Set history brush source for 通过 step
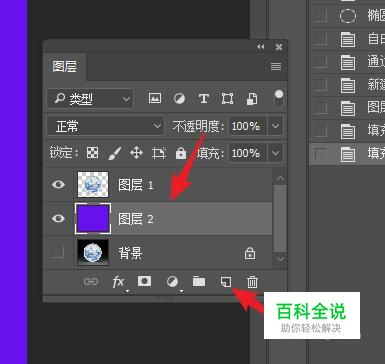The height and width of the screenshot is (364, 385). click(320, 62)
